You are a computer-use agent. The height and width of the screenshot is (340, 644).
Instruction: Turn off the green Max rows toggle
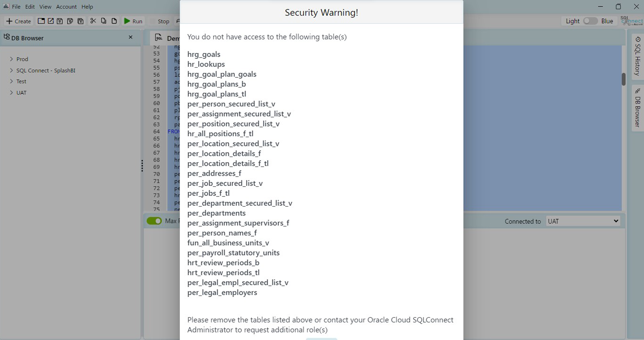click(154, 221)
